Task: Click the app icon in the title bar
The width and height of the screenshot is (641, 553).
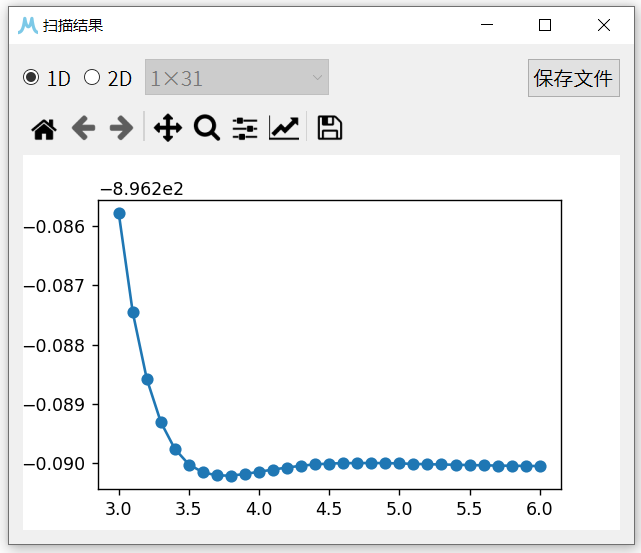Action: pyautogui.click(x=28, y=25)
